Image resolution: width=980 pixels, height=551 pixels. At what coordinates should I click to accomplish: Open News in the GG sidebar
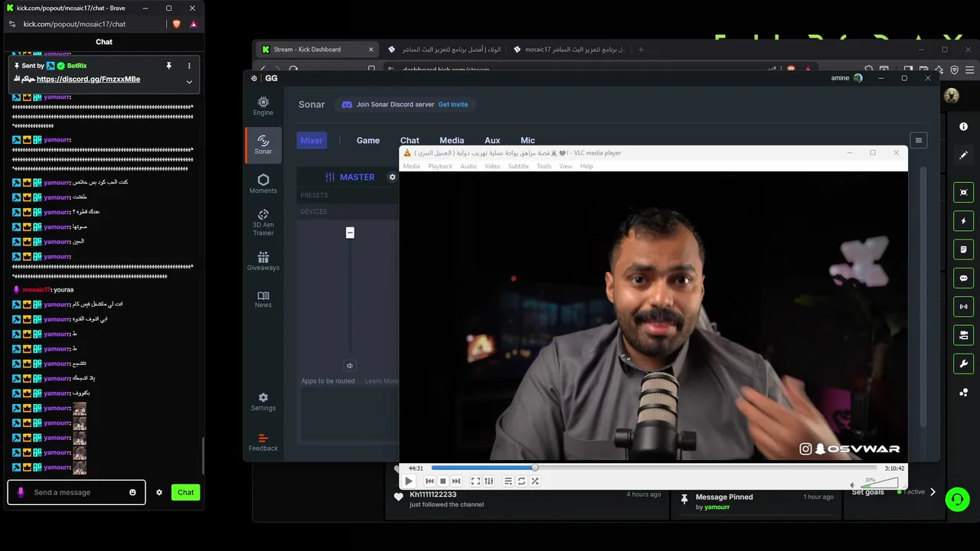[263, 299]
